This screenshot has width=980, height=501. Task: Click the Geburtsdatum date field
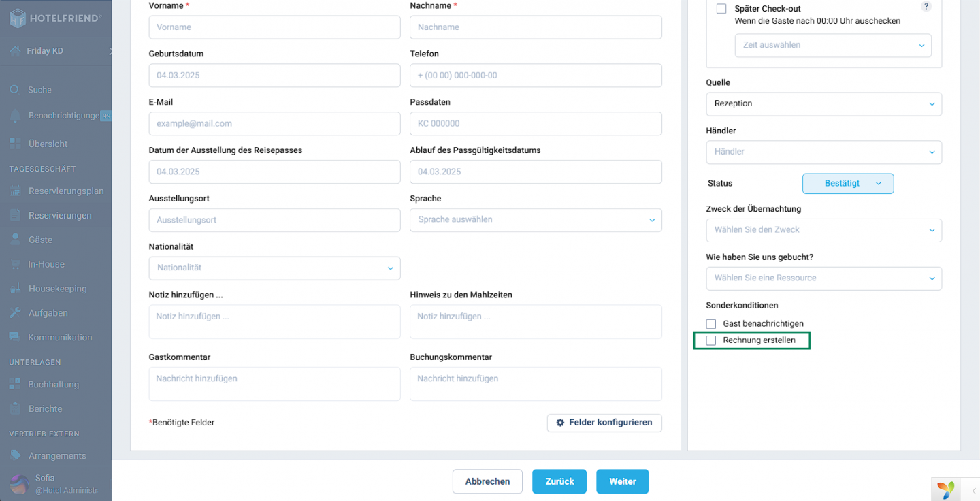pos(274,76)
